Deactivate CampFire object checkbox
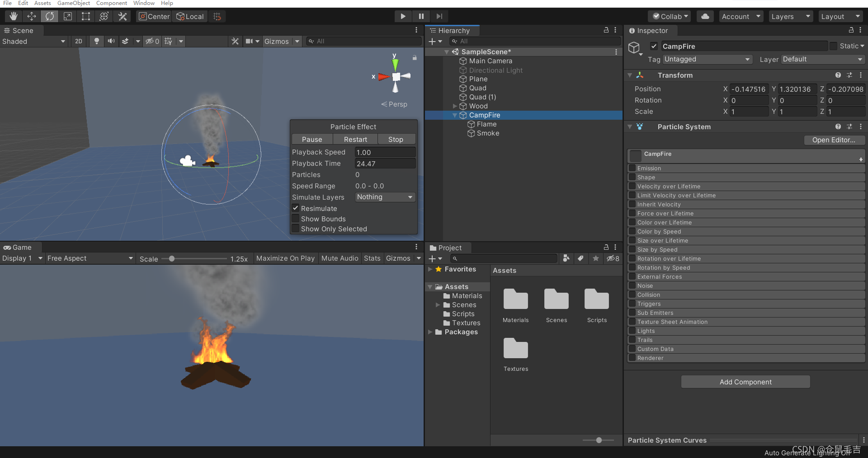 pos(654,46)
